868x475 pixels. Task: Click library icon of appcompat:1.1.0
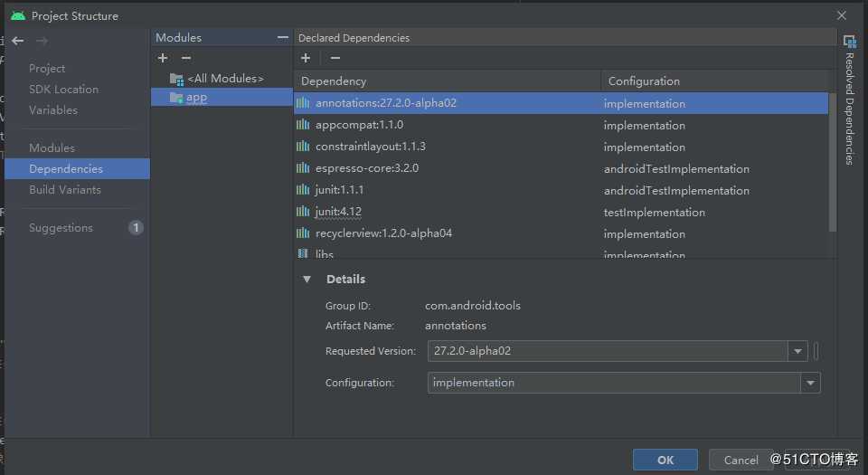tap(303, 125)
